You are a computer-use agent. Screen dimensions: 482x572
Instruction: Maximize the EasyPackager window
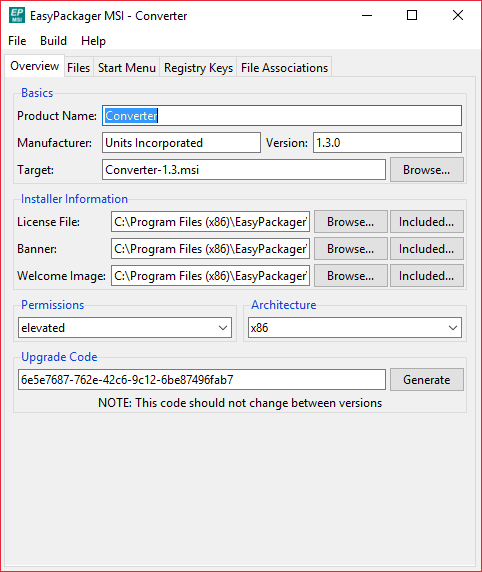pyautogui.click(x=412, y=15)
